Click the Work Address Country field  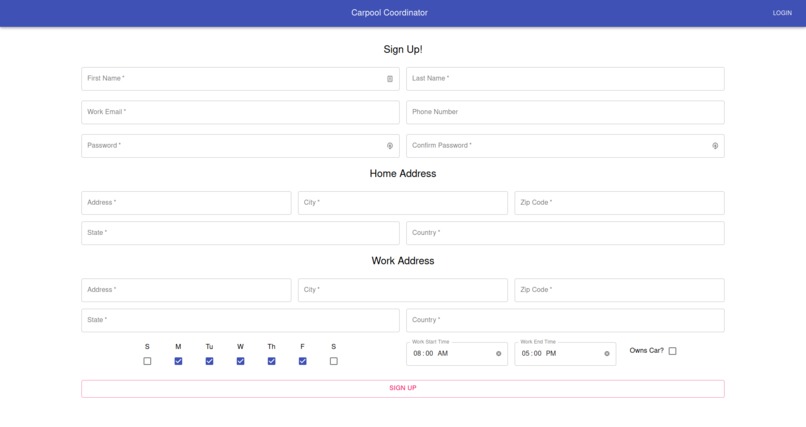[x=565, y=320]
